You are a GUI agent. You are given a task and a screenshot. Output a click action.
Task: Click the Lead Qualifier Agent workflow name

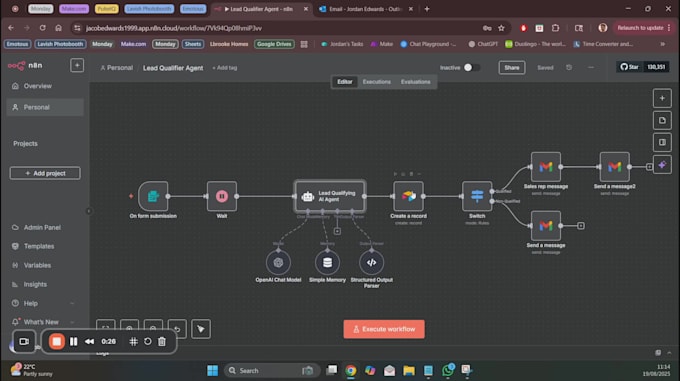tap(173, 68)
